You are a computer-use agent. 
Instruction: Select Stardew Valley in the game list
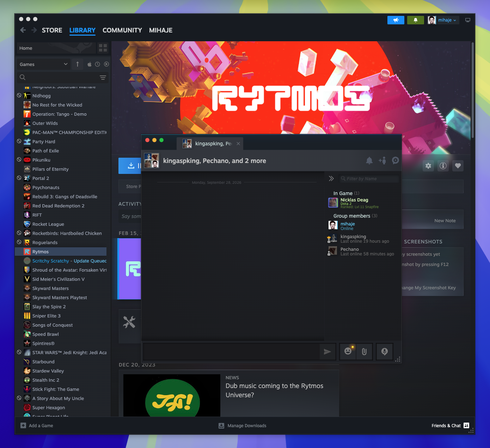(x=61, y=371)
